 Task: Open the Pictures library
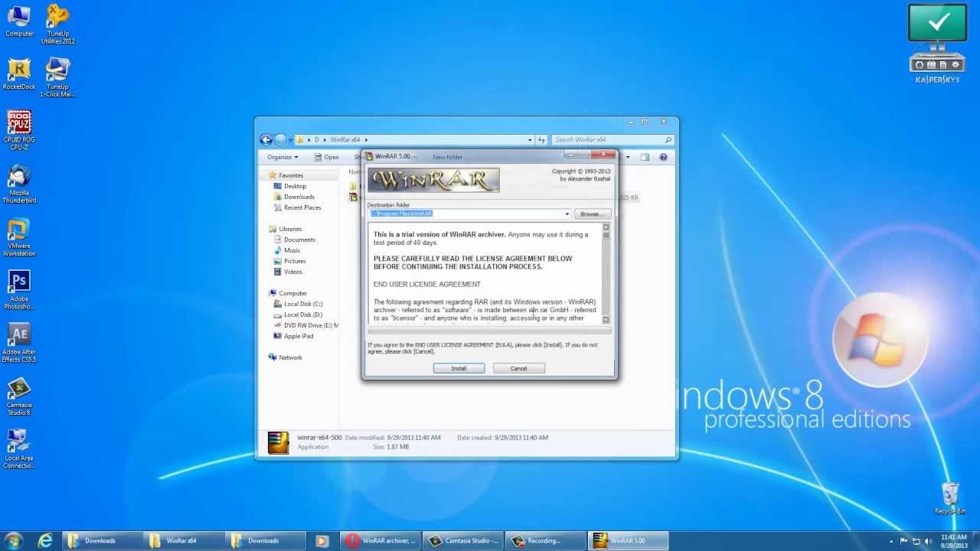point(295,261)
